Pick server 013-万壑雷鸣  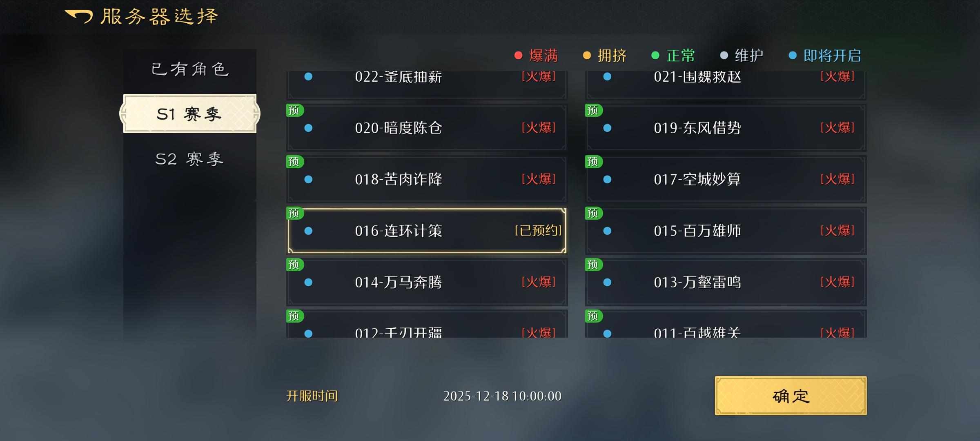pos(726,282)
